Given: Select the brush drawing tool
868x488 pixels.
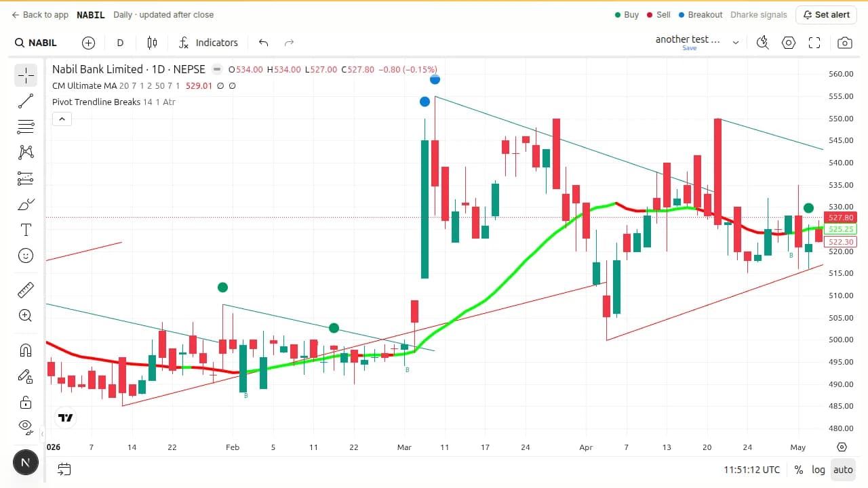Looking at the screenshot, I should point(26,204).
